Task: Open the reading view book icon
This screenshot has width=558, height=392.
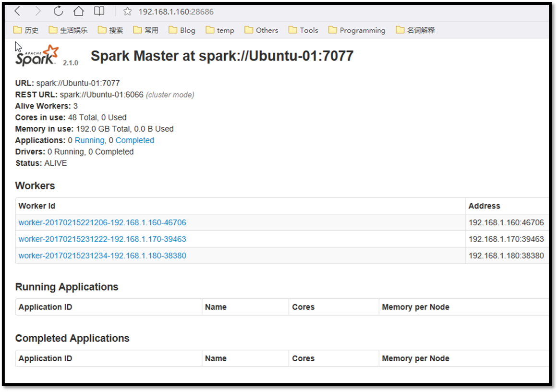Action: pos(99,12)
